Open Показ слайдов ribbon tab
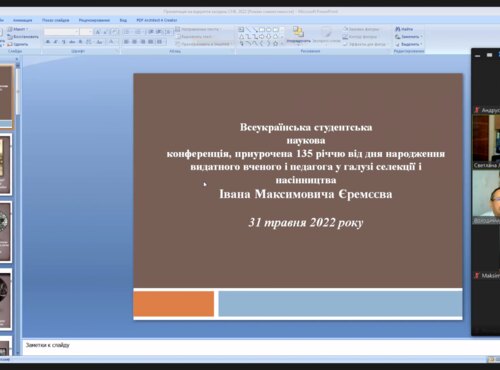Screen dimensions: 500x370 [56, 20]
